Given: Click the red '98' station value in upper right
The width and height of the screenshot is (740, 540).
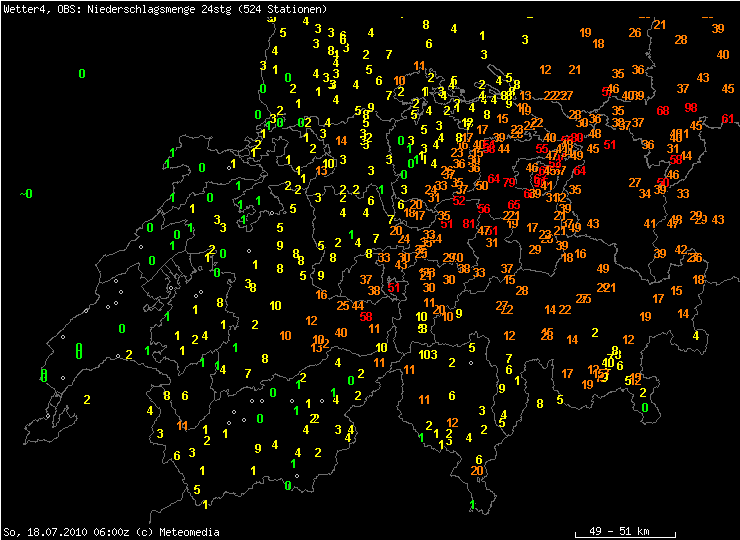Looking at the screenshot, I should (x=691, y=107).
